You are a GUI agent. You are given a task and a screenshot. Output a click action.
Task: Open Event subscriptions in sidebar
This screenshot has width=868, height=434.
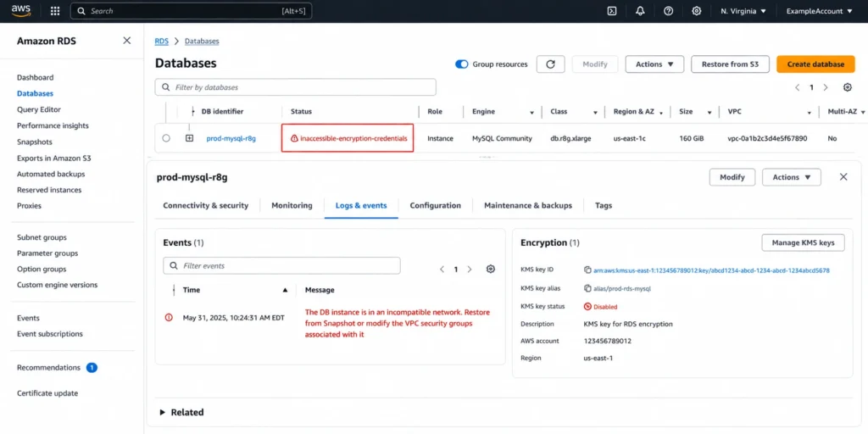[x=50, y=334]
